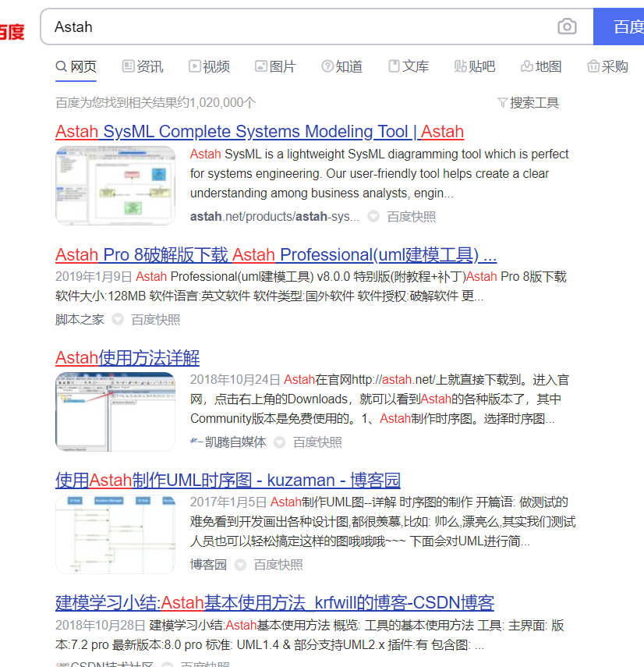Go to the 地图 tab
The height and width of the screenshot is (667, 644).
pyautogui.click(x=541, y=67)
